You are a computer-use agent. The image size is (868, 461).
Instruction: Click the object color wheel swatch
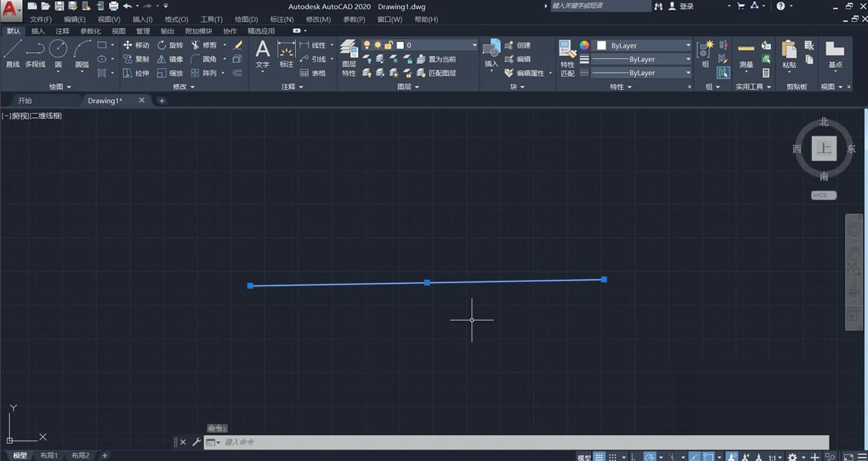[584, 45]
